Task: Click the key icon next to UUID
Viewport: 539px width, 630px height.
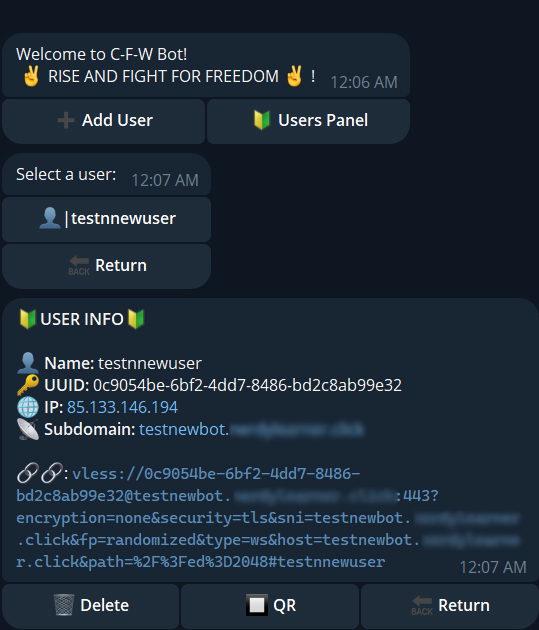Action: coord(28,385)
